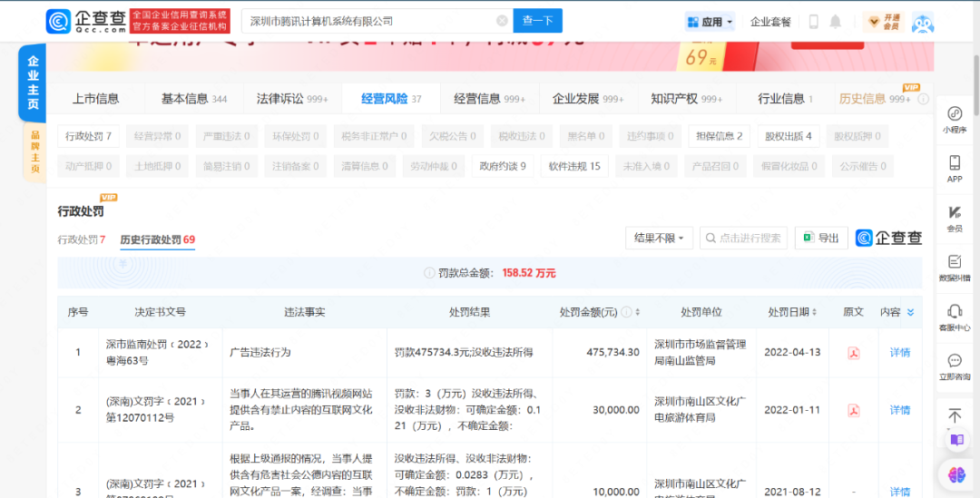Image resolution: width=980 pixels, height=498 pixels.
Task: Open 会员 VIP icon in right sidebar
Action: pos(955,219)
